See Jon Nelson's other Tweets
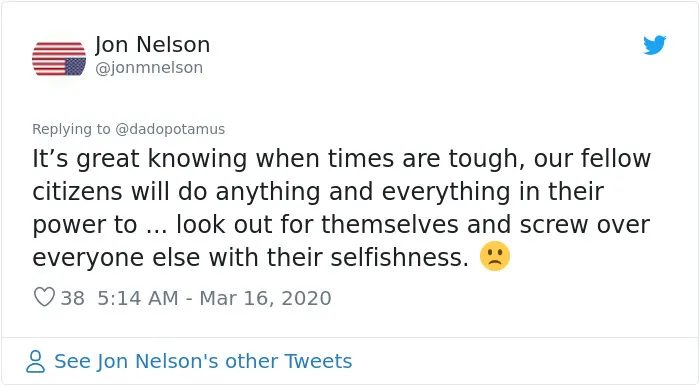This screenshot has width=700, height=386. [x=203, y=361]
